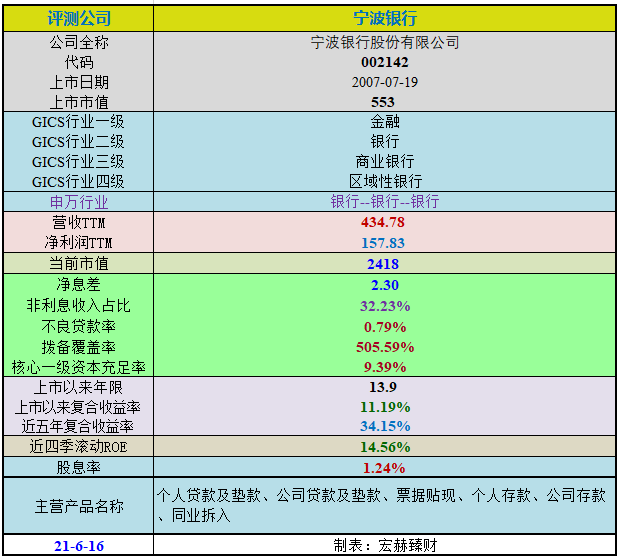Select the value 0.79%
The width and height of the screenshot is (619, 557).
click(x=385, y=327)
